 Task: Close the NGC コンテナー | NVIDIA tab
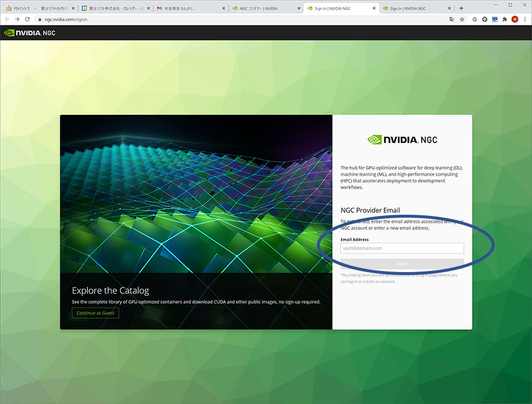(x=299, y=8)
